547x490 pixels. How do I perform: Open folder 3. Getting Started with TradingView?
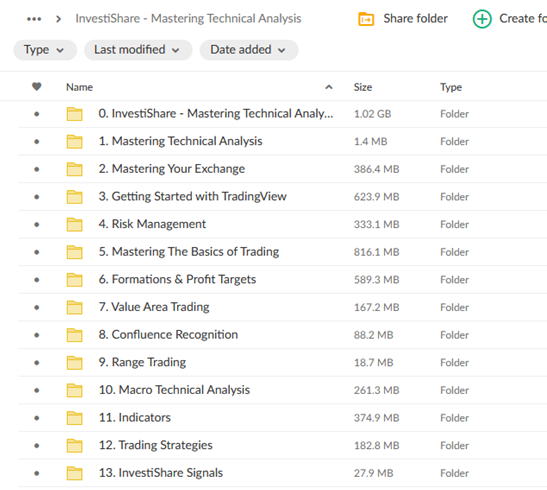(x=193, y=196)
